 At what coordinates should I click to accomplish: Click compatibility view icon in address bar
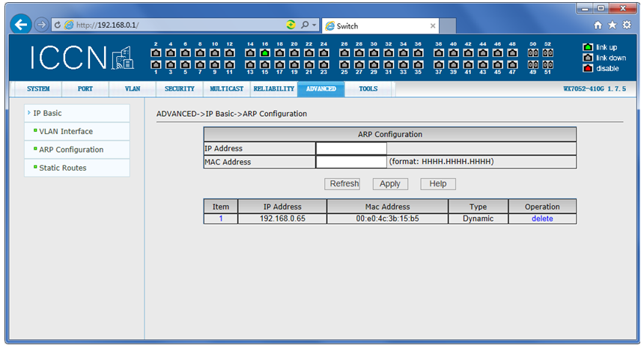(x=291, y=25)
